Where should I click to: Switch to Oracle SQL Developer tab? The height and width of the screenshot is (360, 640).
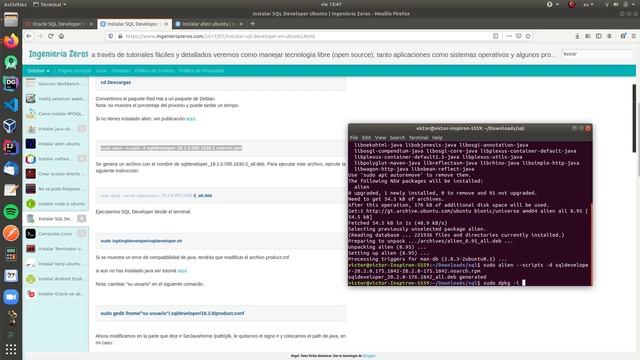click(x=59, y=24)
